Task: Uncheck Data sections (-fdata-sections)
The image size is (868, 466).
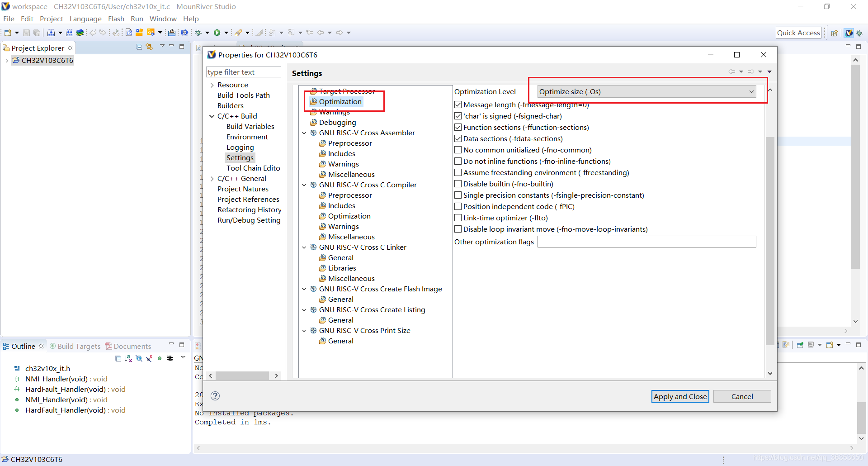Action: (x=458, y=138)
